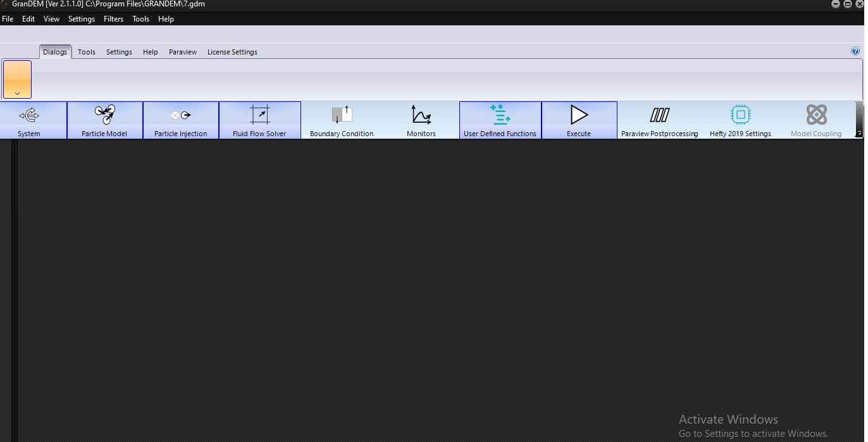
Task: Open Hefty 2019 Settings
Action: click(x=740, y=120)
